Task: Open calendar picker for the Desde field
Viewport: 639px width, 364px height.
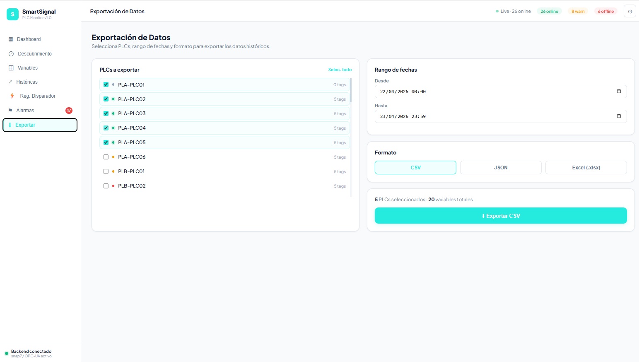Action: (x=619, y=92)
